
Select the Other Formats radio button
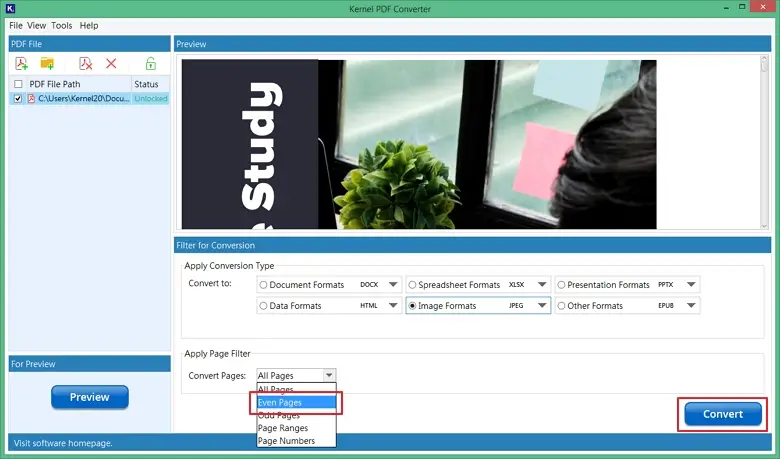pos(561,306)
